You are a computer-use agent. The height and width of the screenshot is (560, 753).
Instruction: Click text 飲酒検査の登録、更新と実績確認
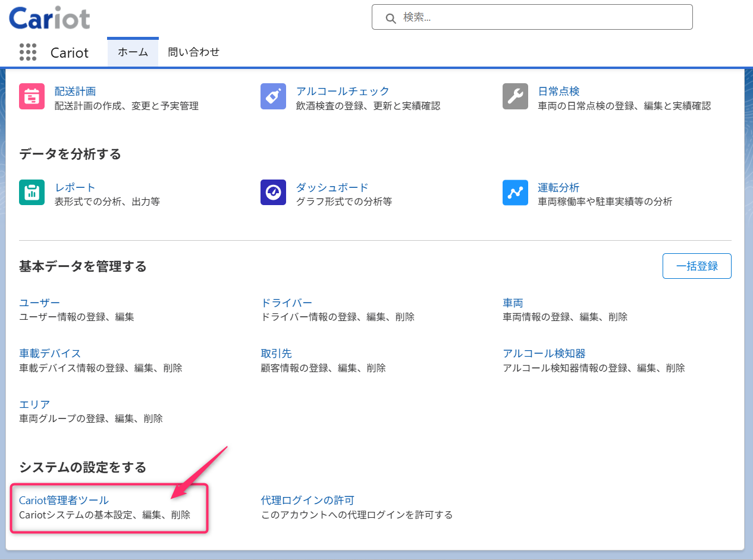368,106
